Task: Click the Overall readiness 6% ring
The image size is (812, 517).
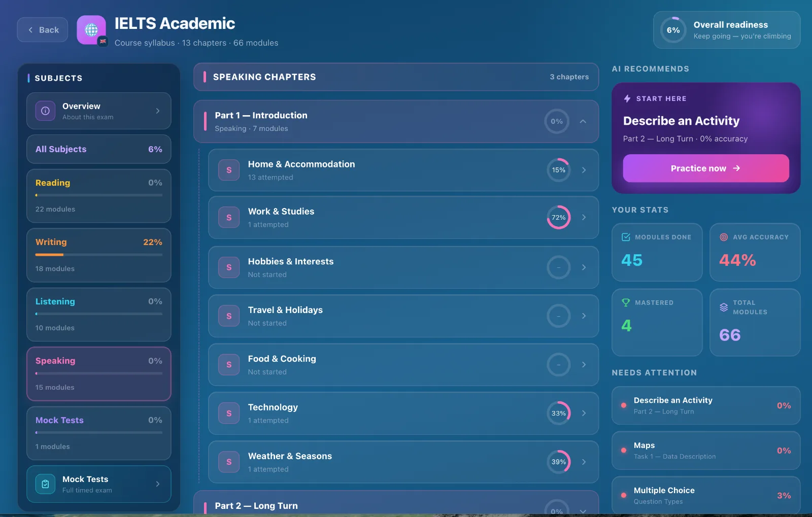Action: (x=673, y=30)
